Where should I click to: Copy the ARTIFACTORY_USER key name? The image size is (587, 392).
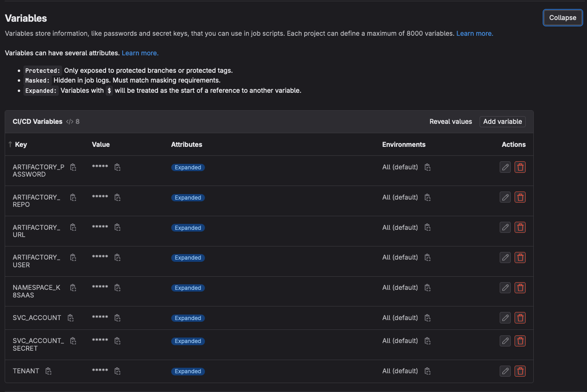73,258
